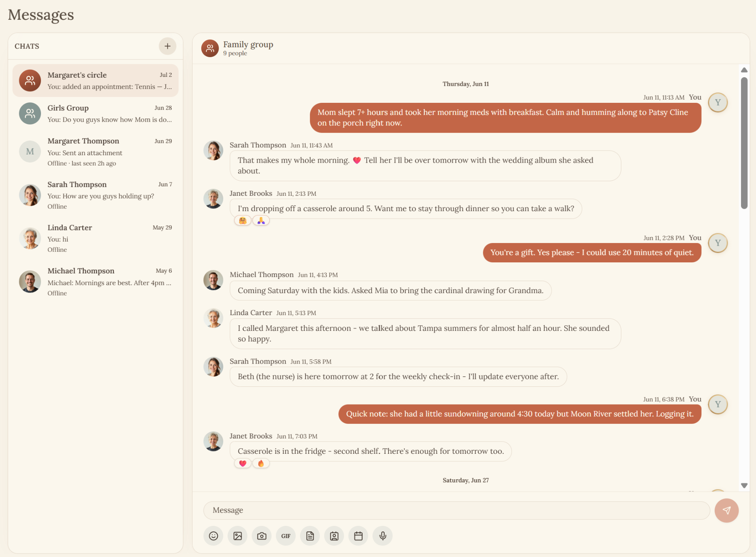Click your Y avatar beside the 2:28 PM message
Image resolution: width=756 pixels, height=557 pixels.
718,243
